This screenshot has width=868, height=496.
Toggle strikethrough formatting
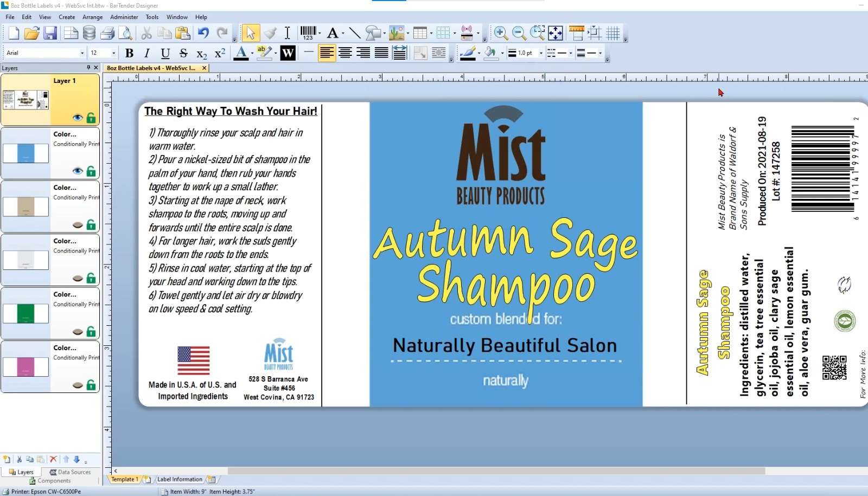click(183, 53)
